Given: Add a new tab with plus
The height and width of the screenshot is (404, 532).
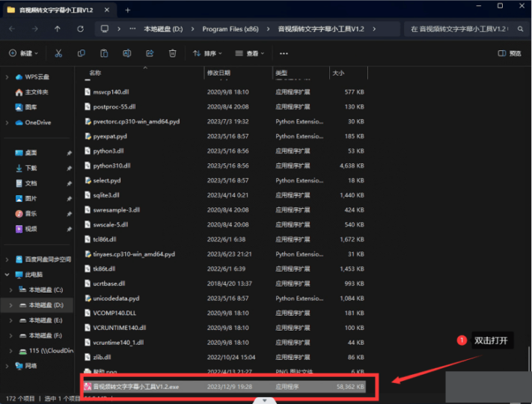Looking at the screenshot, I should pos(127,10).
